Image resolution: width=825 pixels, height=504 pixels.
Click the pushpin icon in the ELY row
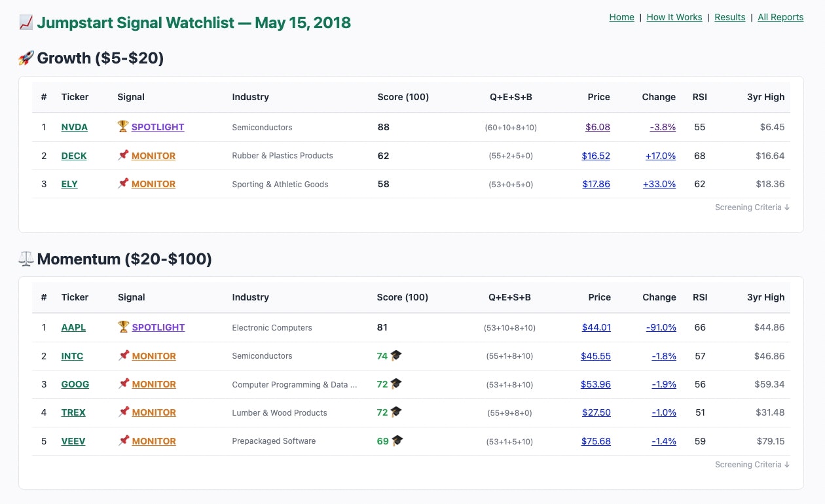123,183
